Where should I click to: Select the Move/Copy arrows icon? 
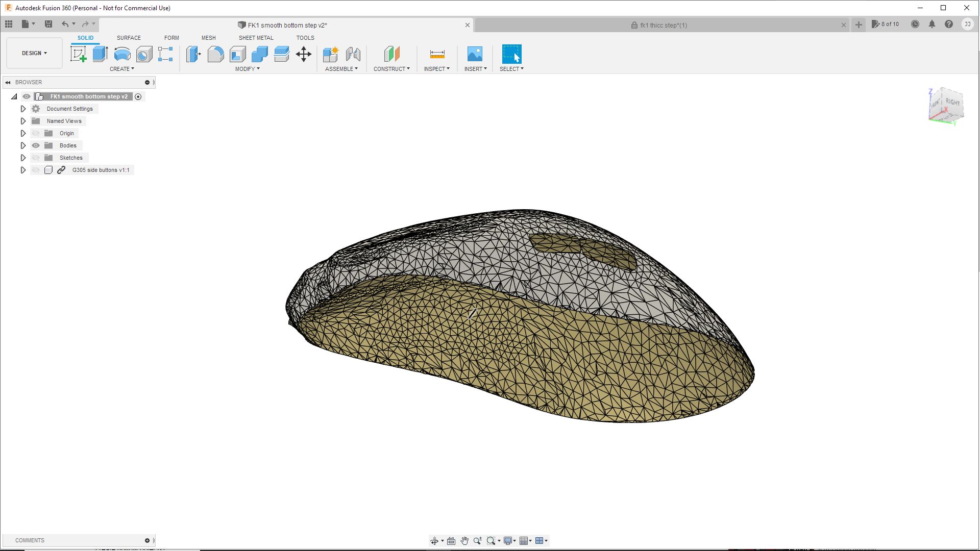pos(304,54)
